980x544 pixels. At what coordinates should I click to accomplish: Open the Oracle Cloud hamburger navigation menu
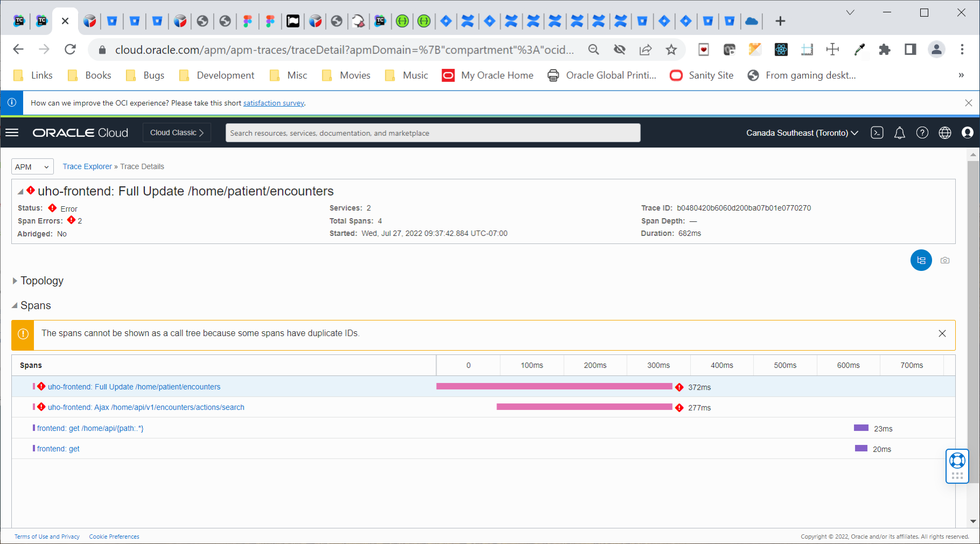click(12, 132)
